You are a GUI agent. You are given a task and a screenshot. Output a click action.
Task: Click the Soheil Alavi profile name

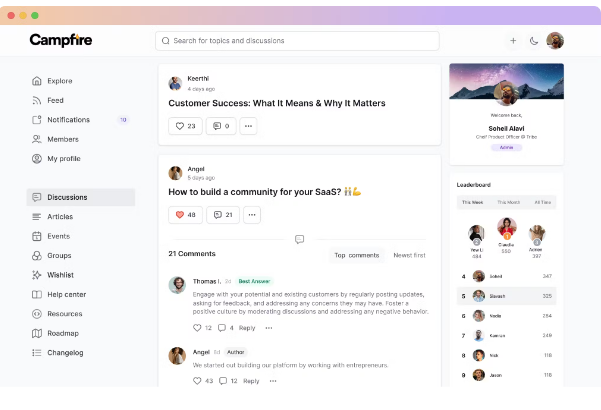point(506,128)
